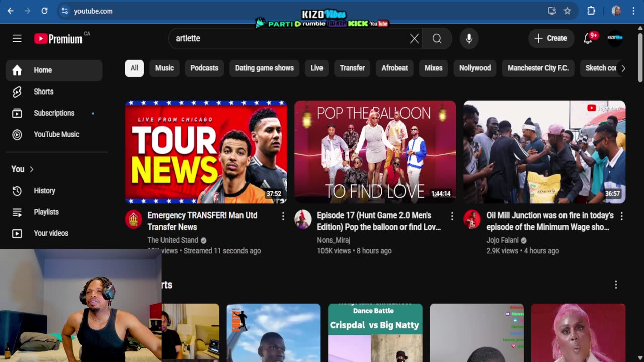Select the Nollywood filter chip
This screenshot has height=362, width=644.
point(475,68)
